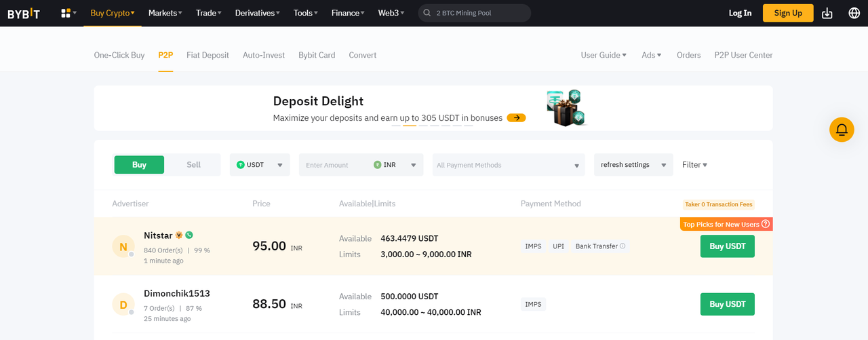
Task: Click the orange notification bell icon
Action: tap(842, 130)
